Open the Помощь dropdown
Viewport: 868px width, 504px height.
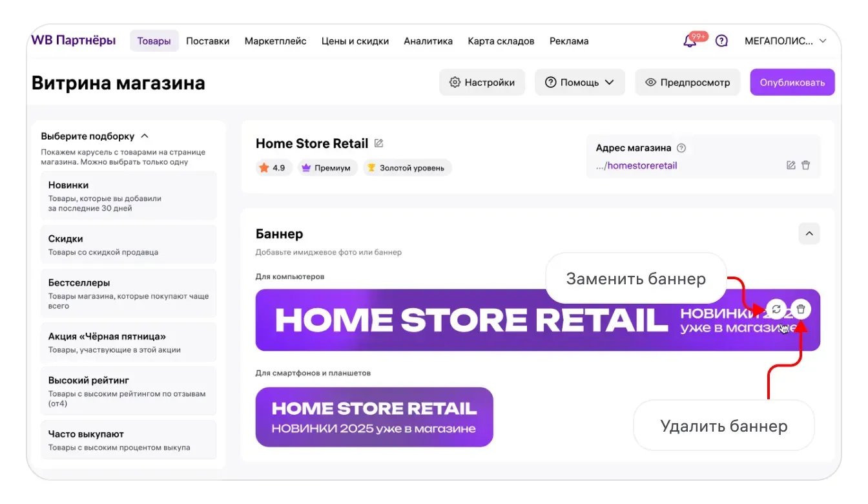click(579, 83)
